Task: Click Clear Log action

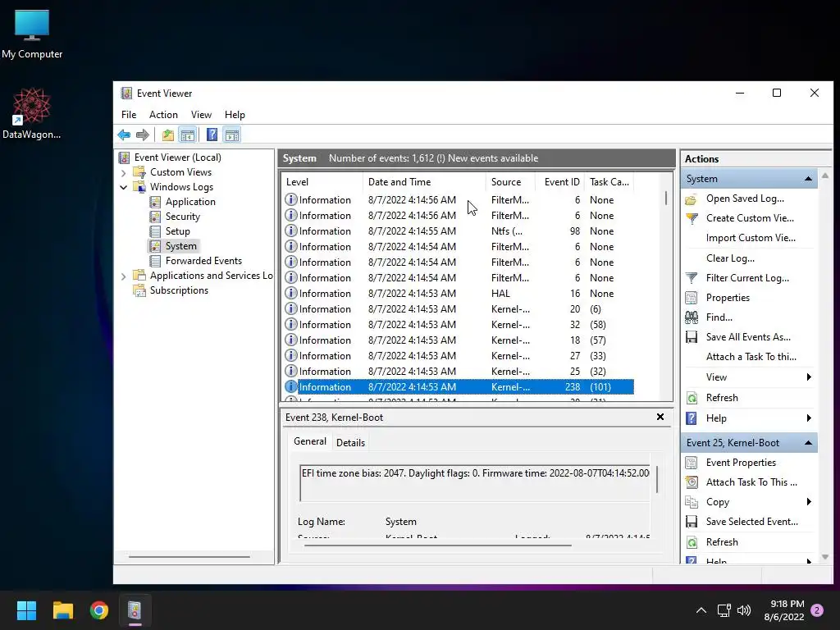Action: (730, 258)
